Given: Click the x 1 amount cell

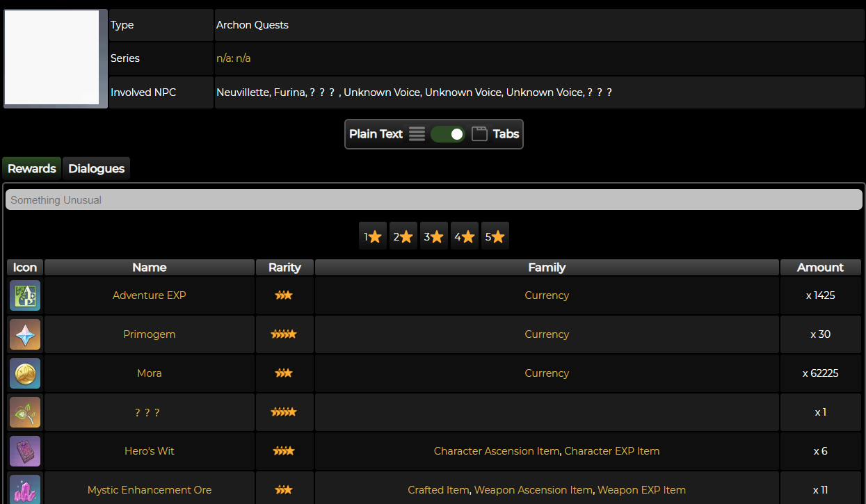Looking at the screenshot, I should (821, 412).
